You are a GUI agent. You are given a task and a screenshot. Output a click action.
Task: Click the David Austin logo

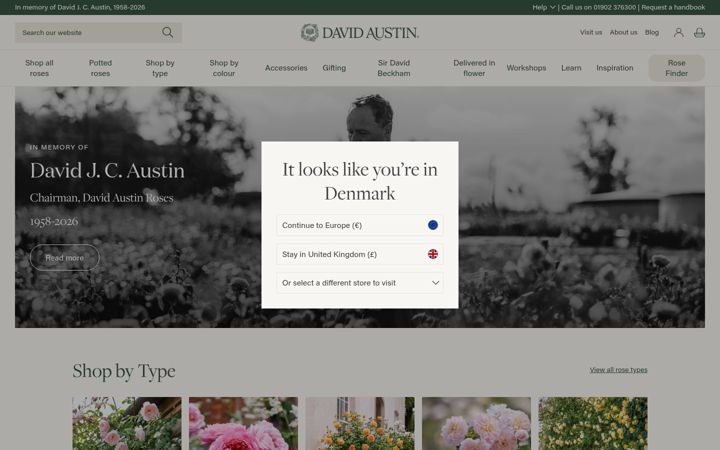[360, 33]
